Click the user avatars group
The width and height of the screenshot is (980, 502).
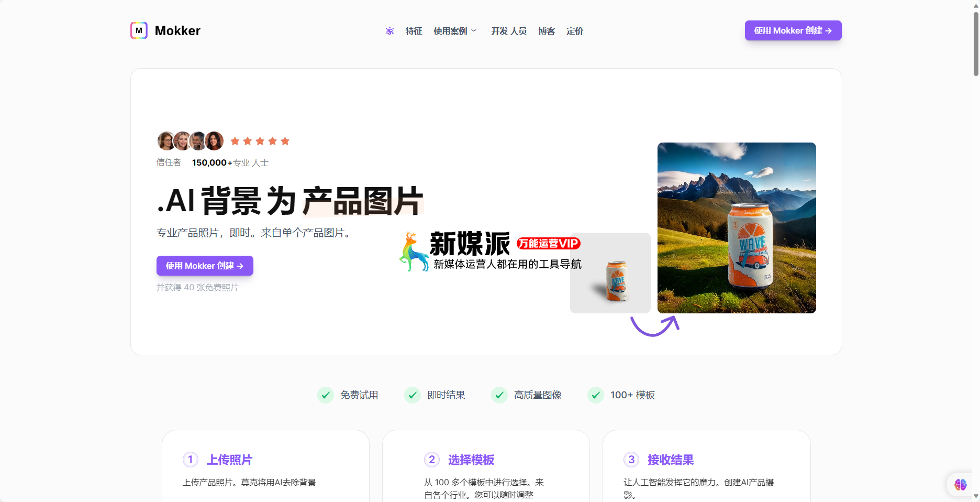coord(191,141)
